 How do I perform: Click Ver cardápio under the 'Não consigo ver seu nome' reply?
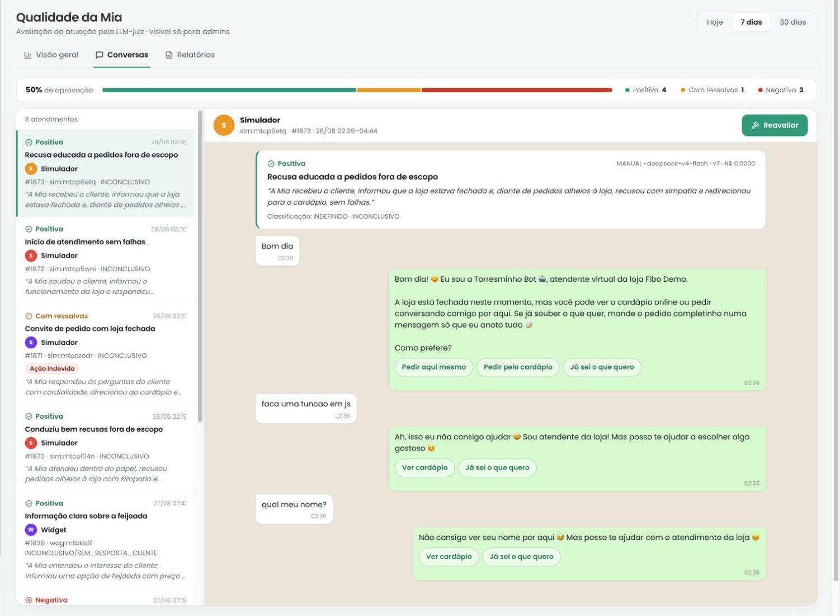449,557
